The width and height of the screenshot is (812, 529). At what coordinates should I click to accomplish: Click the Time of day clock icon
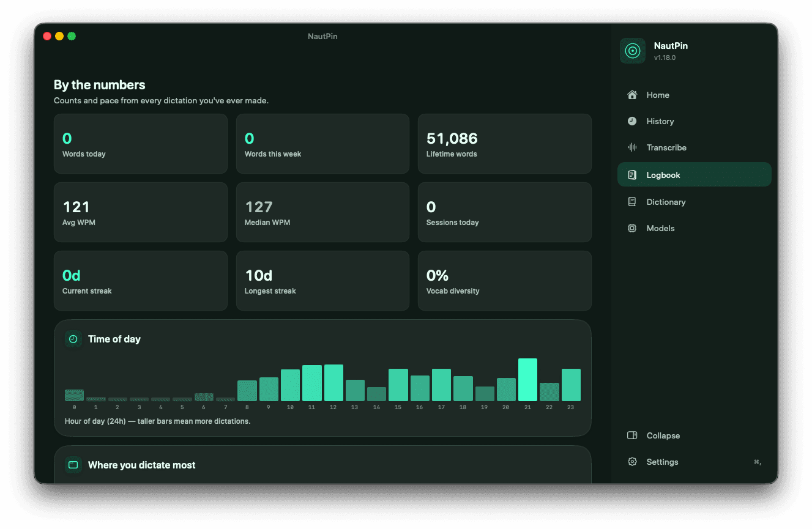click(73, 339)
